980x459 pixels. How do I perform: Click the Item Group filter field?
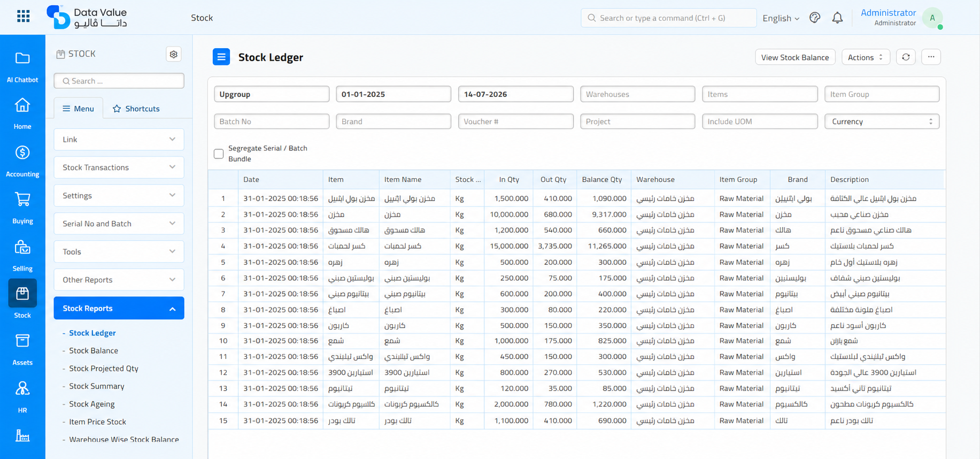[x=882, y=94]
